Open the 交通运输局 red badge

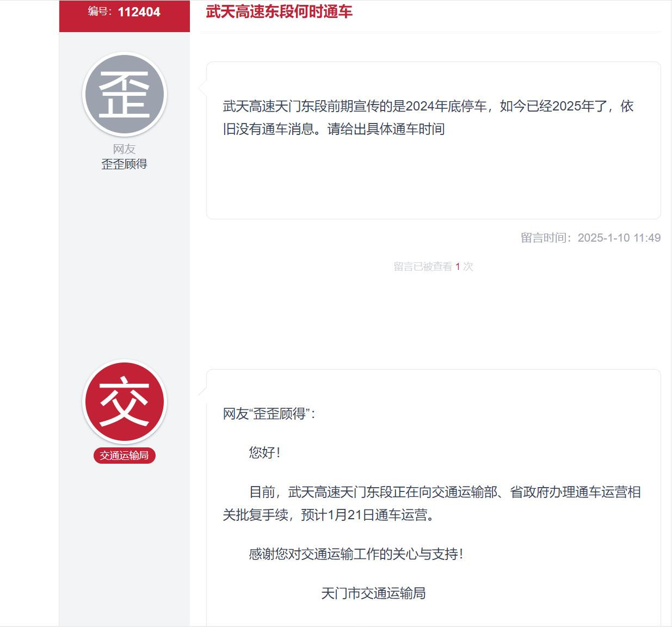point(125,456)
